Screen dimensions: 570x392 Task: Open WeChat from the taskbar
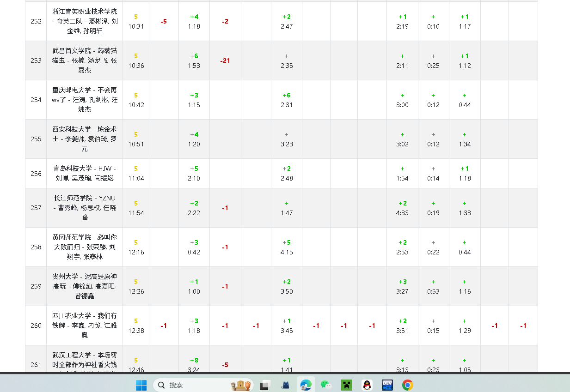326,385
